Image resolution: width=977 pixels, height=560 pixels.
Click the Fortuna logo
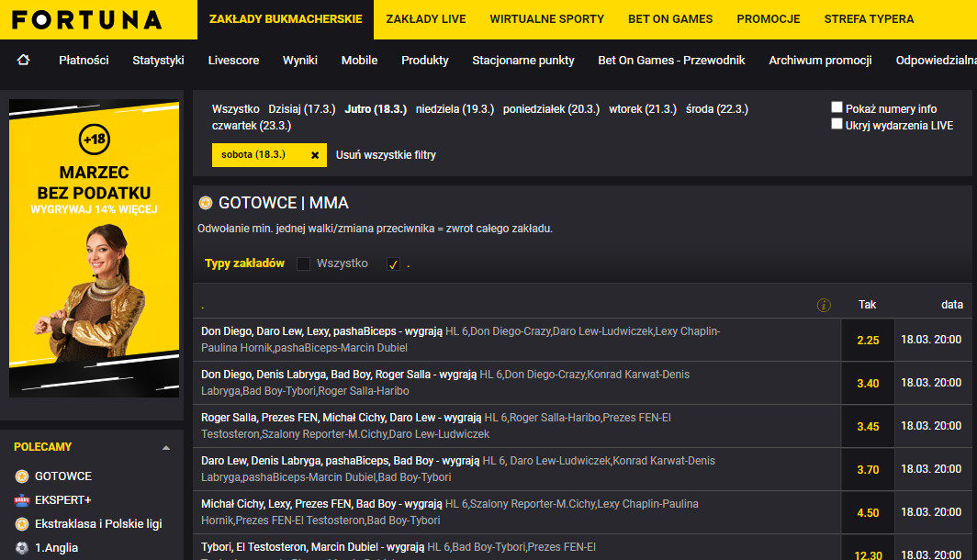87,19
